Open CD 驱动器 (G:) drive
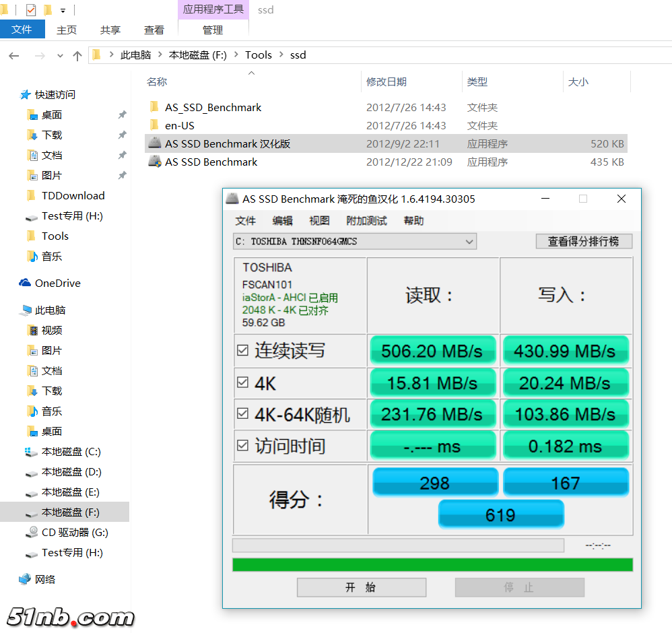Image resolution: width=672 pixels, height=633 pixels. tap(74, 532)
